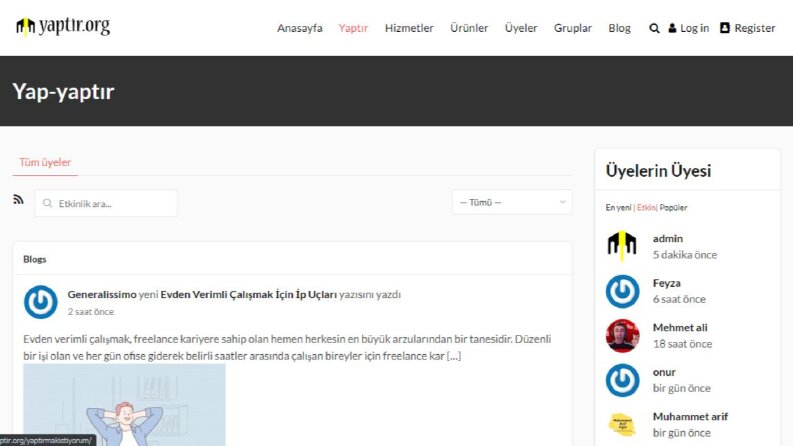The height and width of the screenshot is (446, 793).
Task: Click the Üyelerin Üyesi widget title
Action: click(658, 171)
